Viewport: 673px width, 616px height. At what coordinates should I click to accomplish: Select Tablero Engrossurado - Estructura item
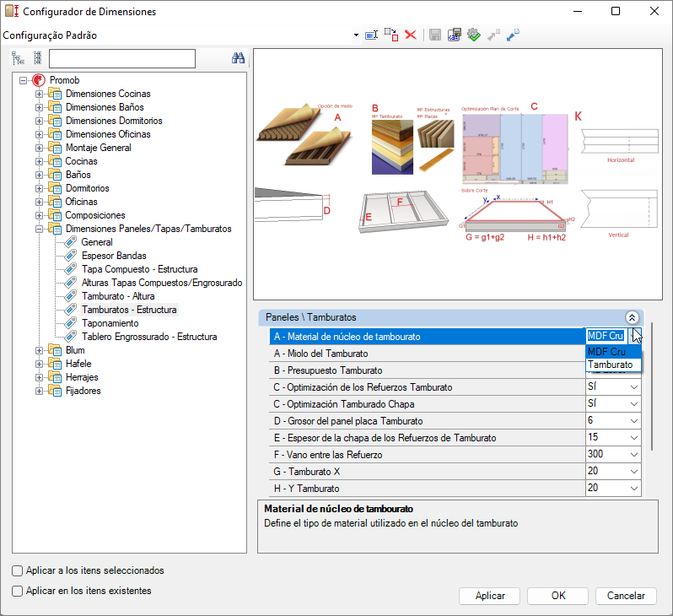coord(149,337)
